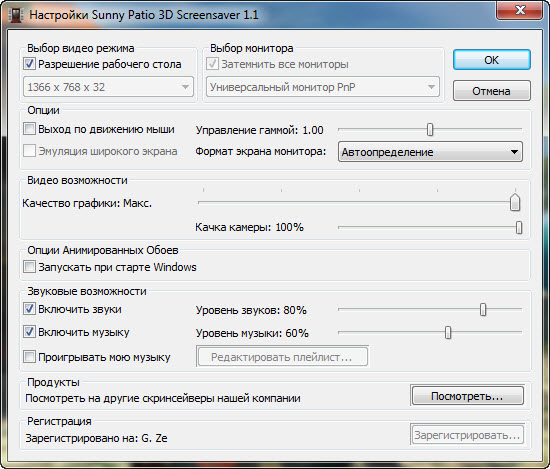This screenshot has height=469, width=550.
Task: Click the Уровень музыки slider handle
Action: tap(448, 332)
